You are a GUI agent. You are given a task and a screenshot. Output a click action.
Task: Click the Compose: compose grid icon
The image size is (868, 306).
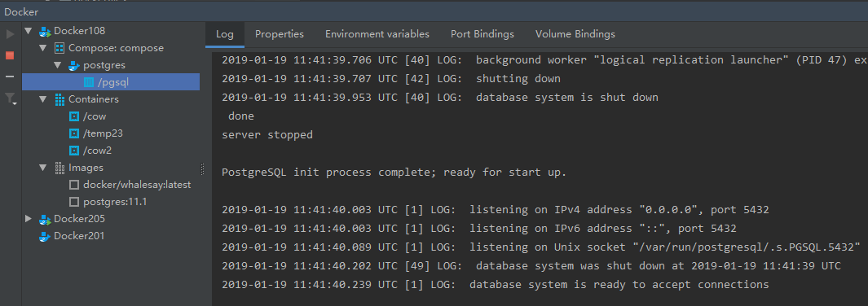[x=59, y=48]
